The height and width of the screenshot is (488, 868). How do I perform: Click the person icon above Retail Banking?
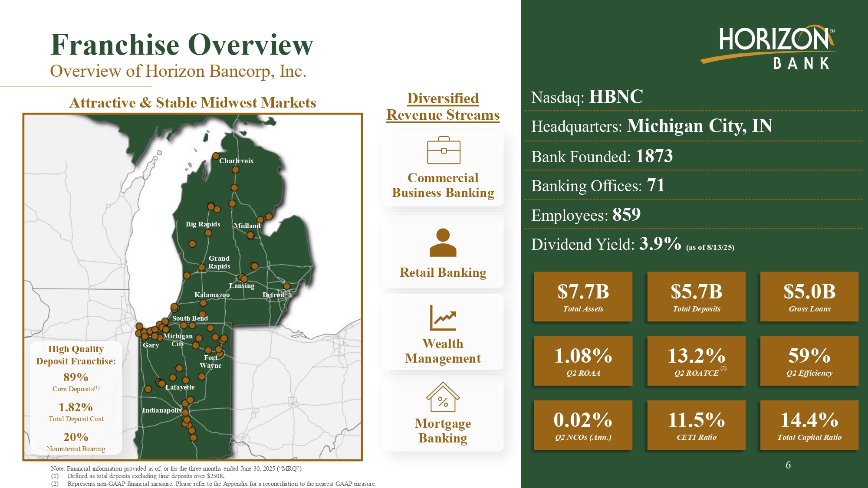[443, 243]
